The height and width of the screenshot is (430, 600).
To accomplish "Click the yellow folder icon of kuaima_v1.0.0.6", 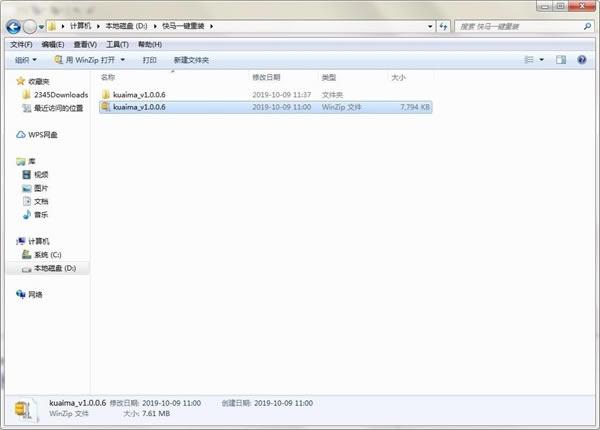I will pyautogui.click(x=106, y=94).
